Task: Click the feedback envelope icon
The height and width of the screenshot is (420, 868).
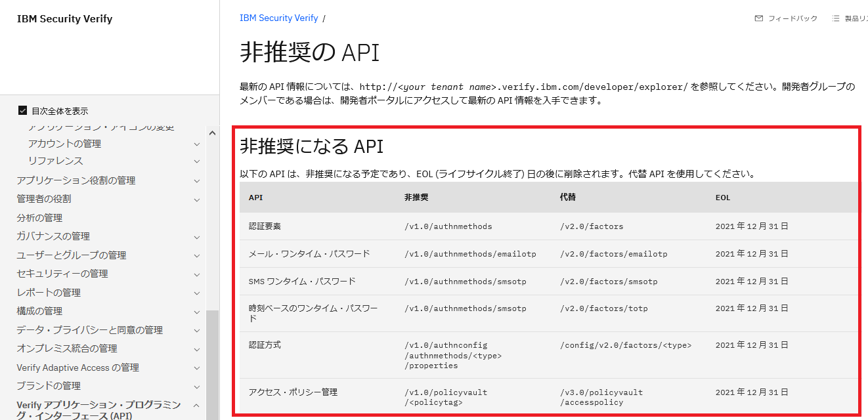Action: pos(759,18)
